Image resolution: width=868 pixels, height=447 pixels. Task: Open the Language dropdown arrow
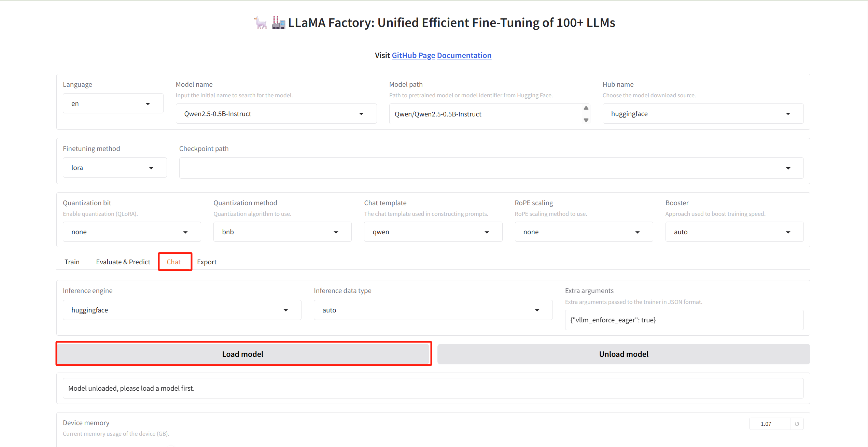[x=148, y=104]
